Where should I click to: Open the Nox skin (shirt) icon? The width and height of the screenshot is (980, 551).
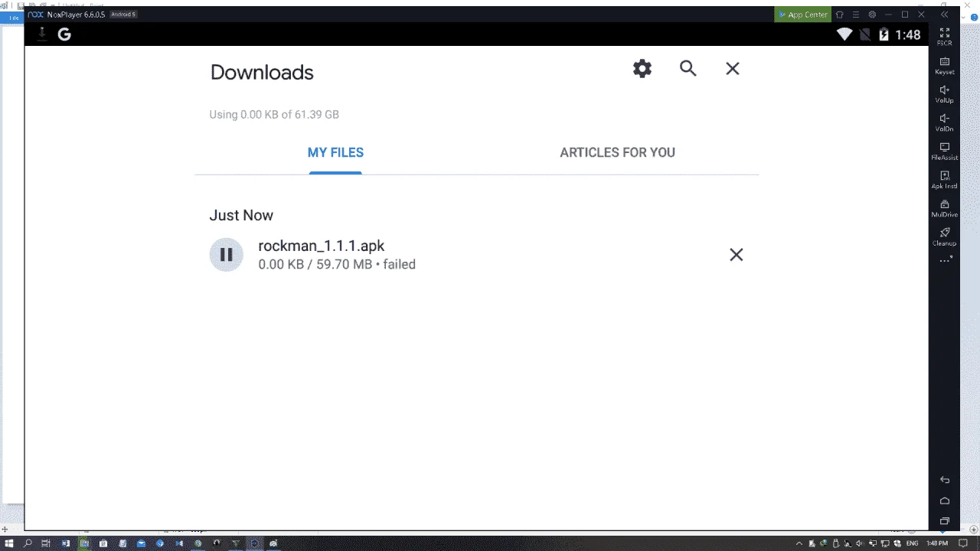pyautogui.click(x=840, y=15)
